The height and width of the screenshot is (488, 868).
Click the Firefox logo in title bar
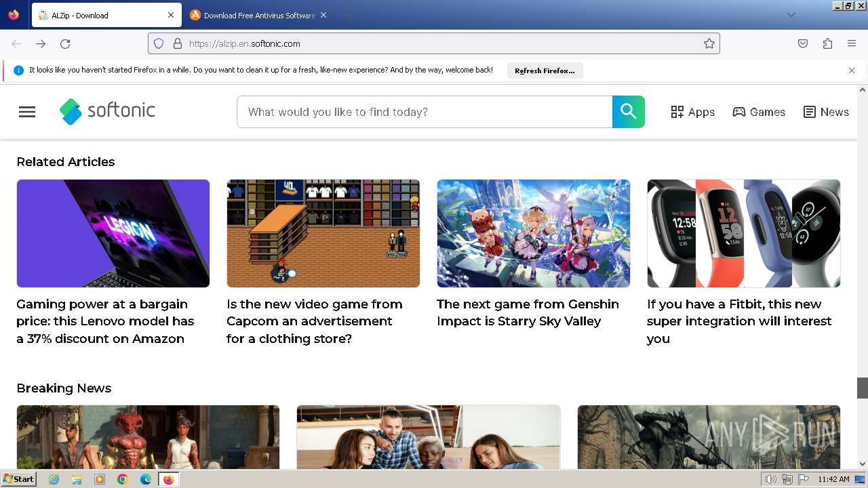[x=14, y=14]
